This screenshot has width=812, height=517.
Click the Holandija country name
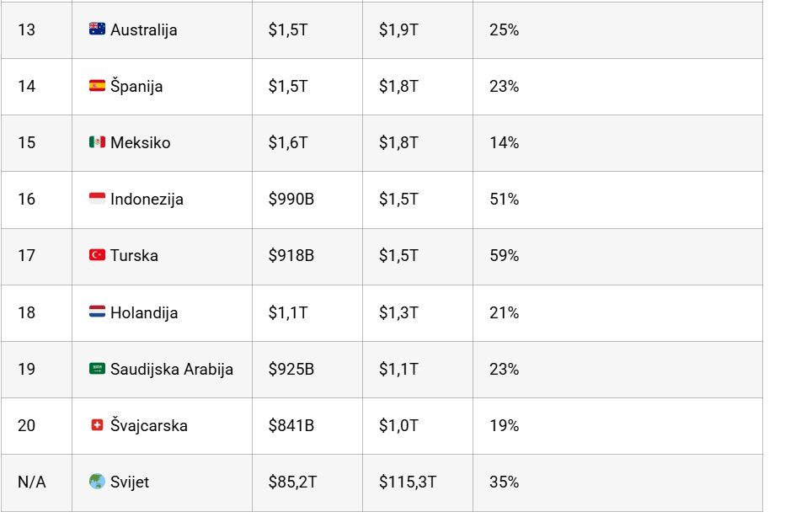pyautogui.click(x=144, y=312)
